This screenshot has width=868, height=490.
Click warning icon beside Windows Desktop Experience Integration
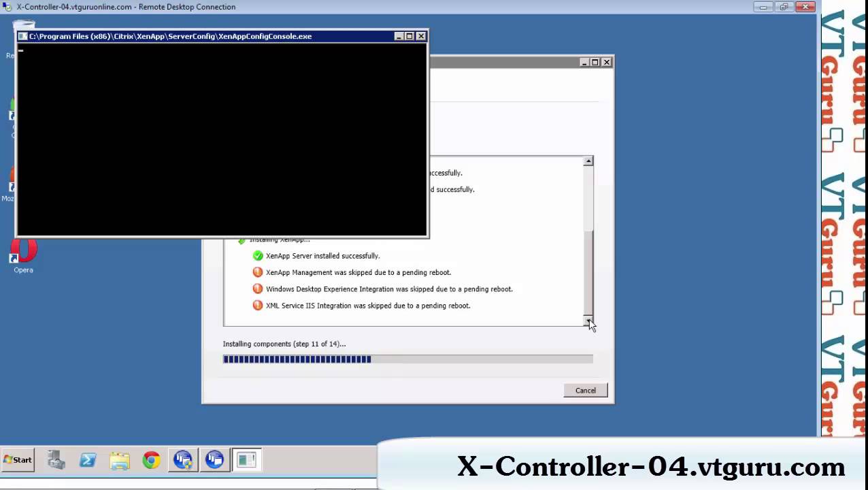click(258, 289)
